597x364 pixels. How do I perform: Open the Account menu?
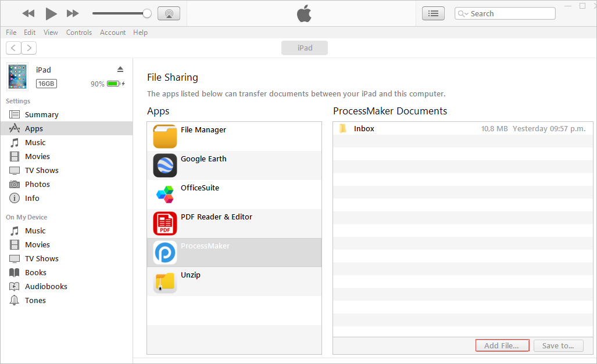click(113, 33)
